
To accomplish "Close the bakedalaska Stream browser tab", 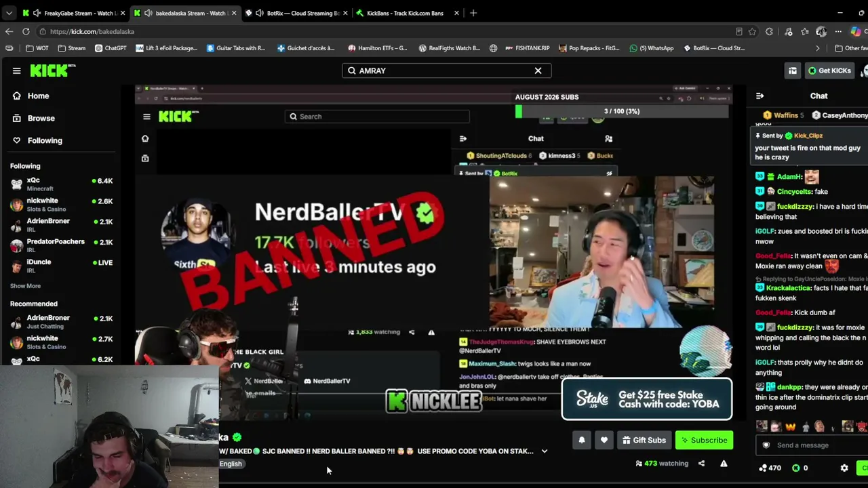I will tap(234, 13).
